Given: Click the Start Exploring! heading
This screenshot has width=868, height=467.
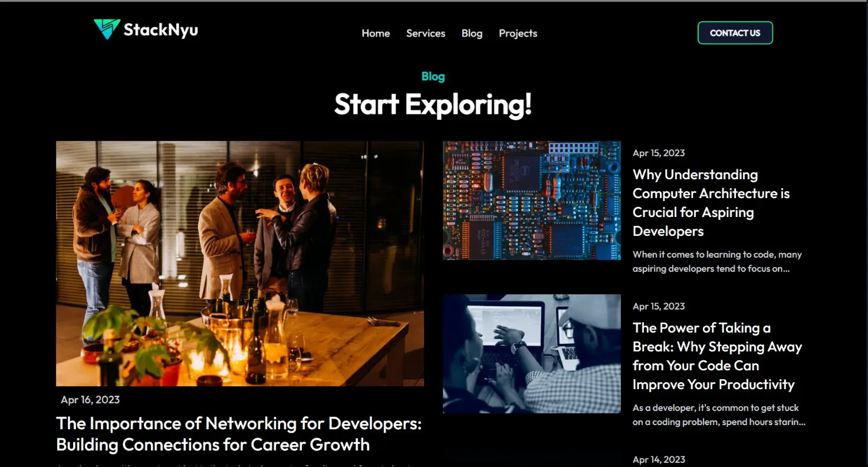Looking at the screenshot, I should [433, 105].
